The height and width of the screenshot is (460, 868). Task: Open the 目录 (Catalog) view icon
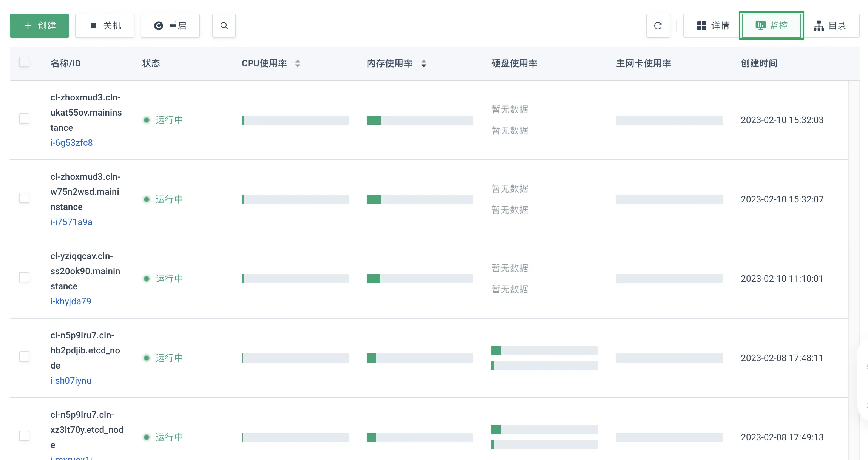pyautogui.click(x=819, y=25)
